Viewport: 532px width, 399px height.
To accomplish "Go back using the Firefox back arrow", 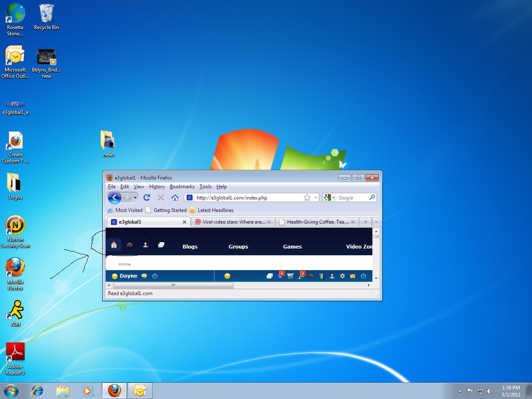I will 115,197.
